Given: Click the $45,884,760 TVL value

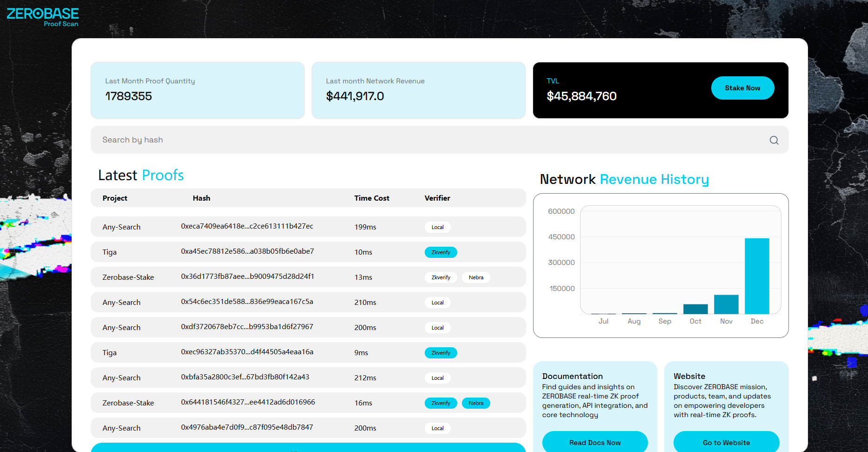Looking at the screenshot, I should tap(581, 96).
